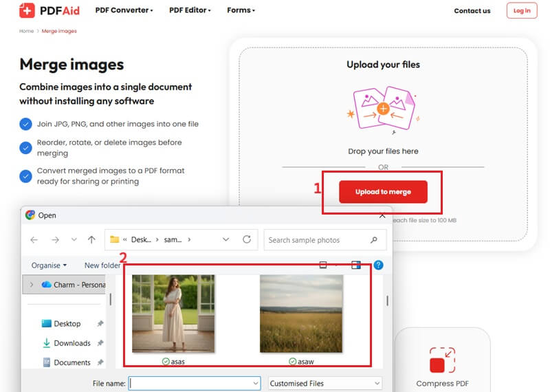This screenshot has height=392, width=550.
Task: Select sam... path segment
Action: (173, 240)
